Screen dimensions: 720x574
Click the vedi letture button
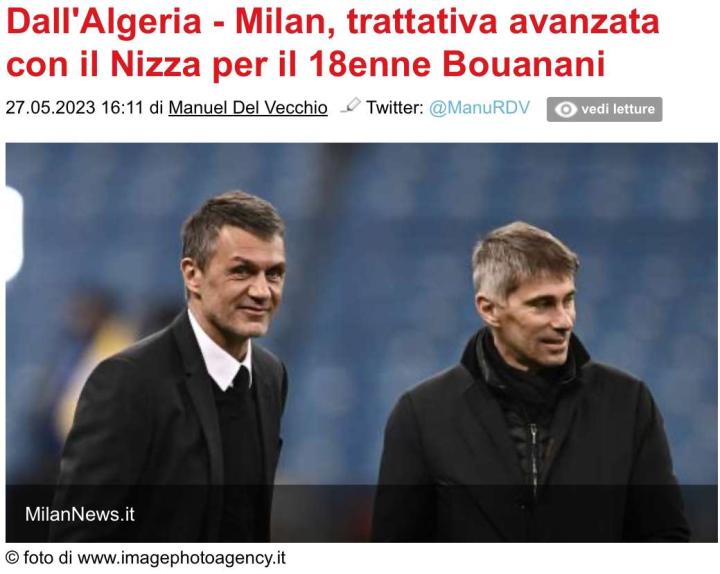[604, 109]
